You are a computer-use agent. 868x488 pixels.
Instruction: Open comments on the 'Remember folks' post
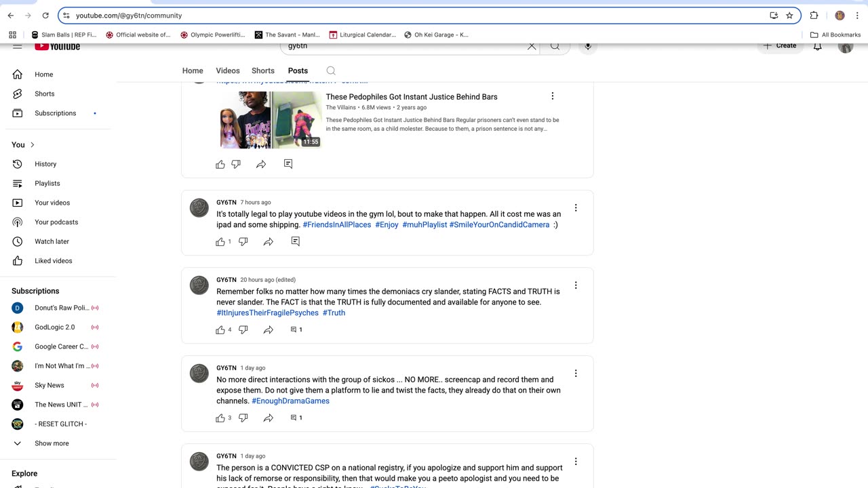(296, 329)
